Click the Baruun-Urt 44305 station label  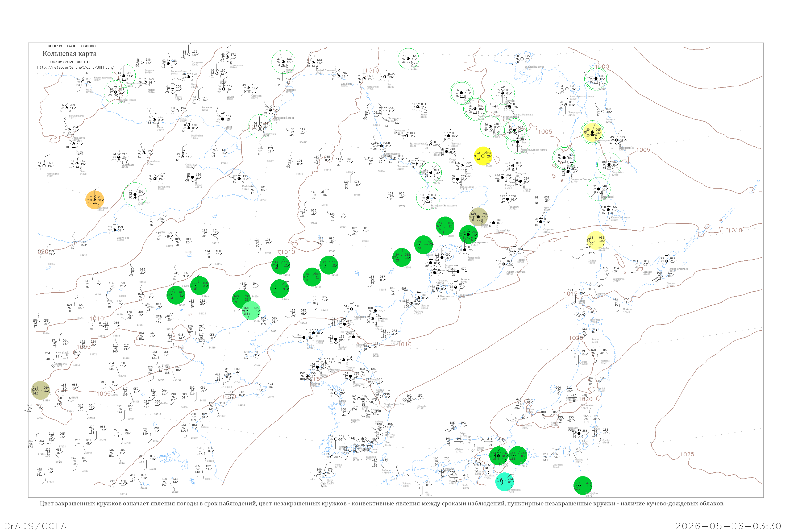(164, 188)
